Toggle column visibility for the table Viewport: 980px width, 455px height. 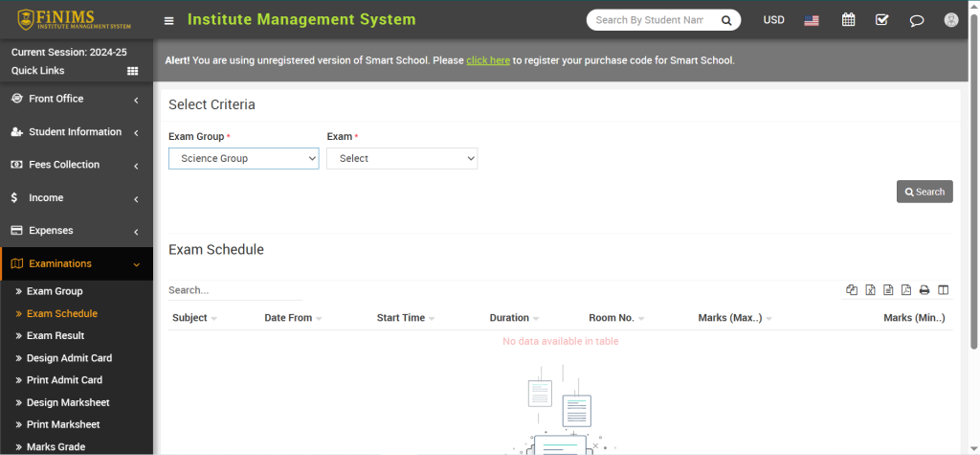pyautogui.click(x=943, y=290)
